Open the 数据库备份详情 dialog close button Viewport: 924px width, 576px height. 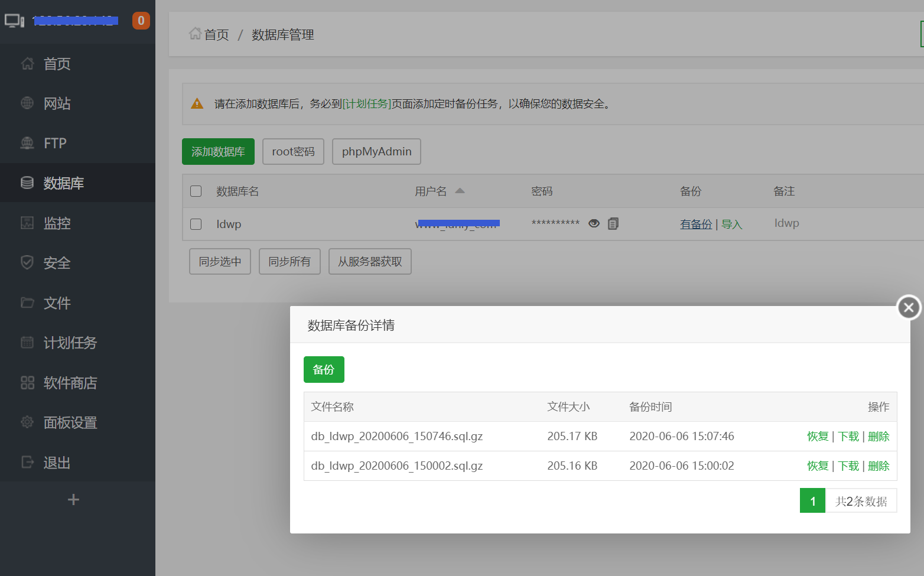coord(908,307)
